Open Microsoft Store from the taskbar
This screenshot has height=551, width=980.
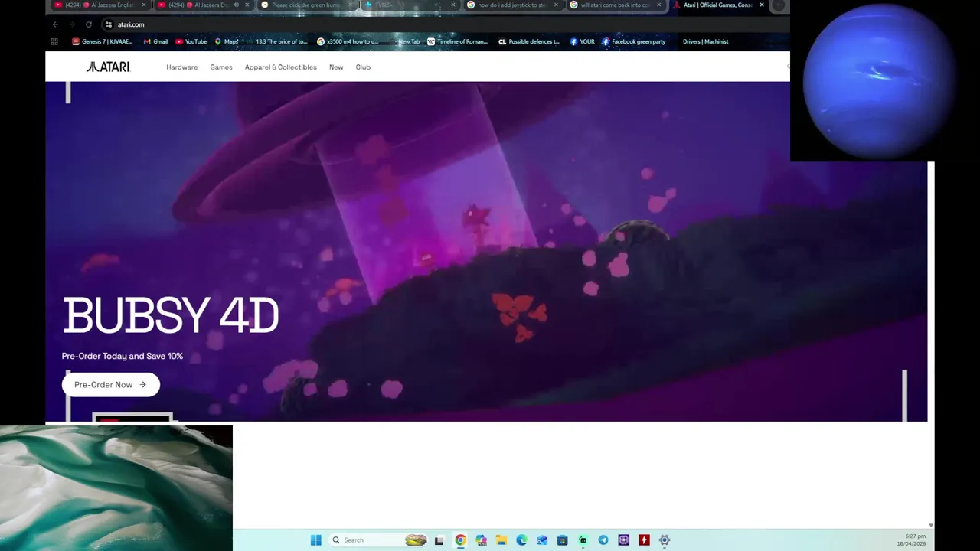click(x=563, y=540)
